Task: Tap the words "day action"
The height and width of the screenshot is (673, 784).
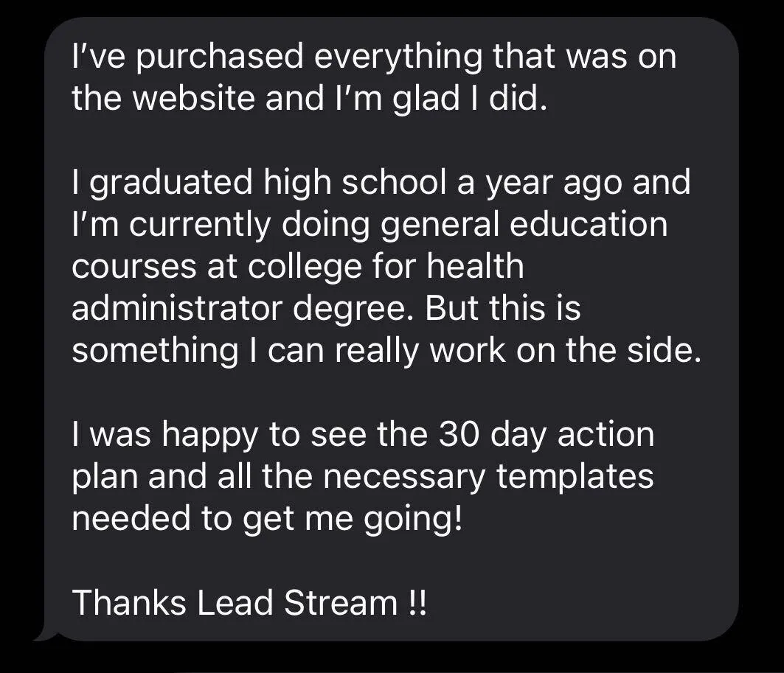Action: 572,435
